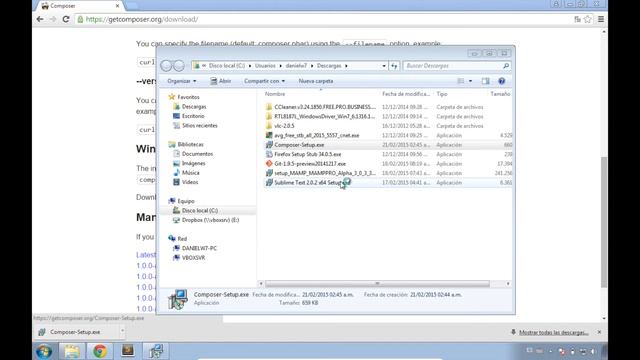640x360 pixels.
Task: Select the RTL8187L_WindowsDriver folder name
Action: 324,116
